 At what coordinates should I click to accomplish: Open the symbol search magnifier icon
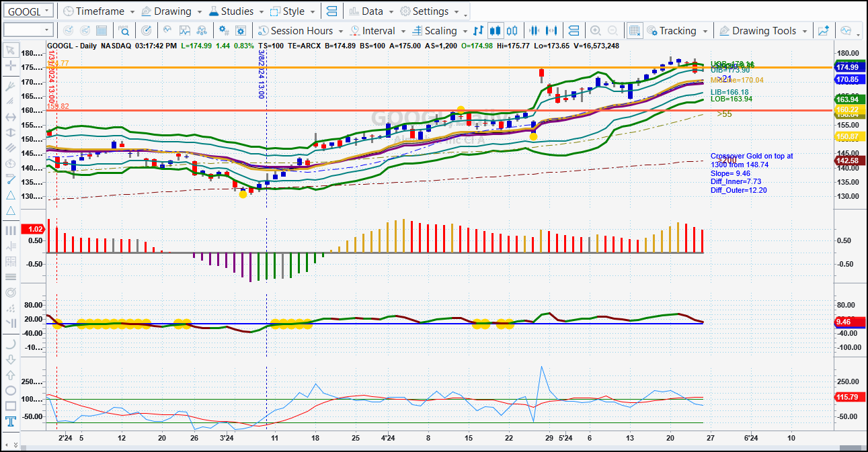124,30
